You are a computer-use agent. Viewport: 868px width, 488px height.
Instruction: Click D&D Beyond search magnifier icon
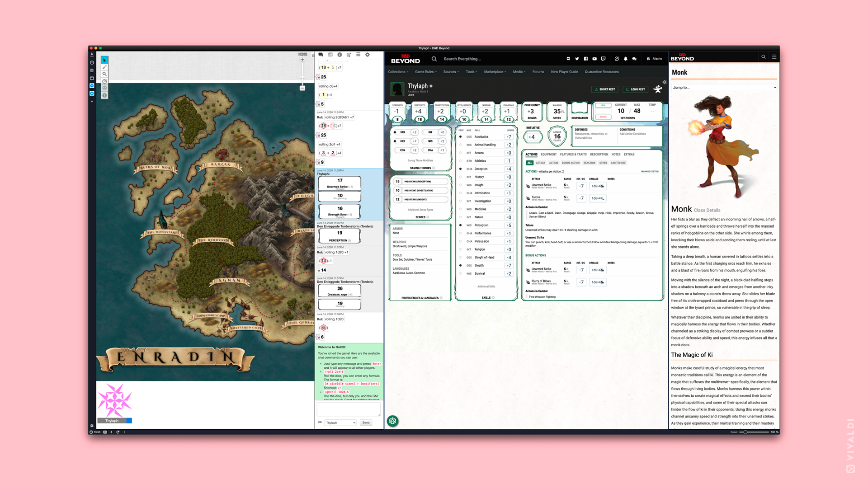tap(434, 59)
